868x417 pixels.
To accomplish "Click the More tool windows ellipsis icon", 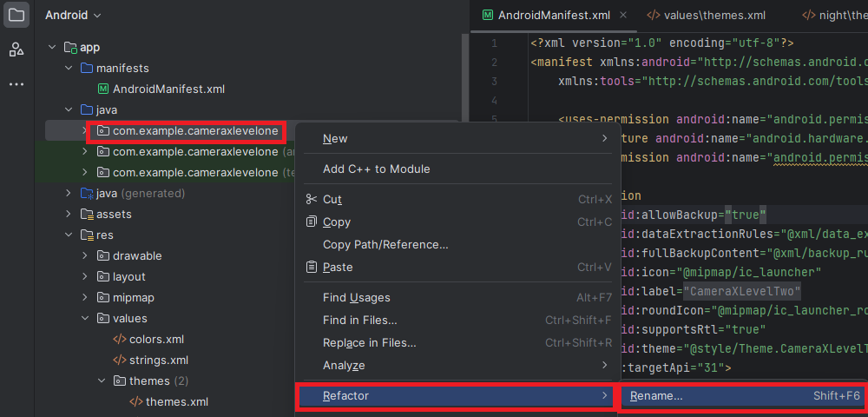I will [x=16, y=84].
